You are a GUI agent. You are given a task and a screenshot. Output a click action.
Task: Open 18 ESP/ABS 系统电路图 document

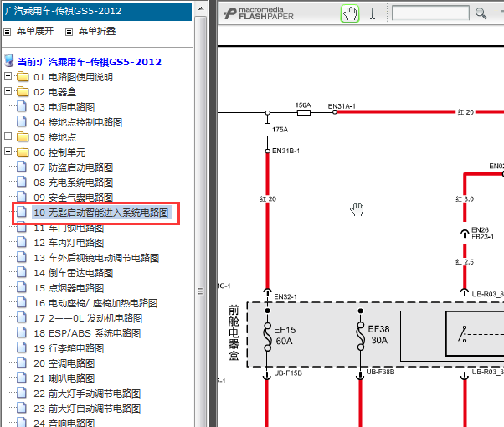point(87,334)
